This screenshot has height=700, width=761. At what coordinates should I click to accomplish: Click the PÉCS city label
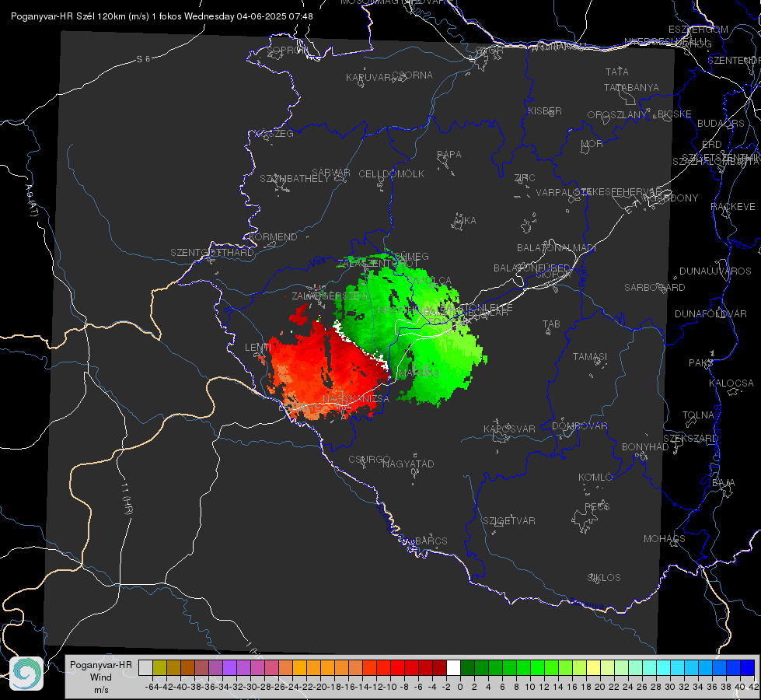click(x=596, y=506)
